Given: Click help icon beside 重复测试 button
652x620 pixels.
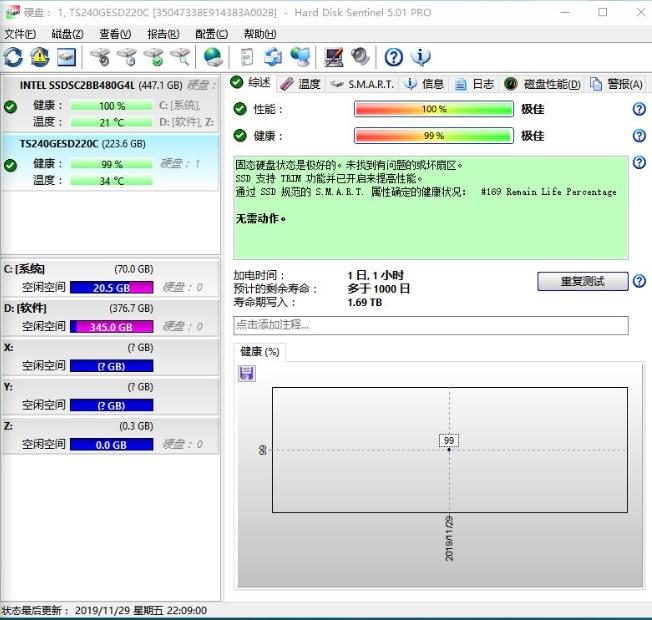Looking at the screenshot, I should click(639, 281).
